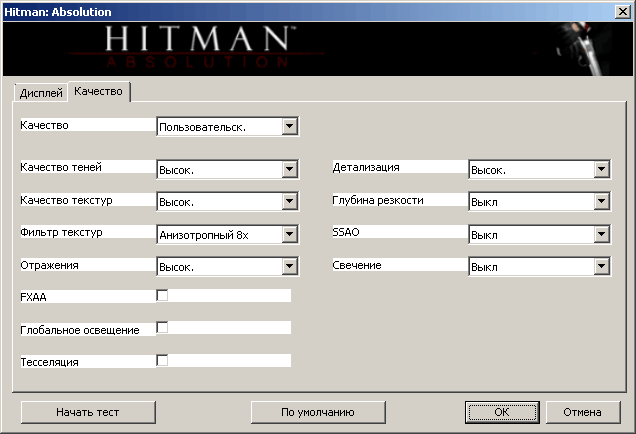Open the Качество текстур dropdown
Screen dimensions: 636x434
click(x=228, y=202)
